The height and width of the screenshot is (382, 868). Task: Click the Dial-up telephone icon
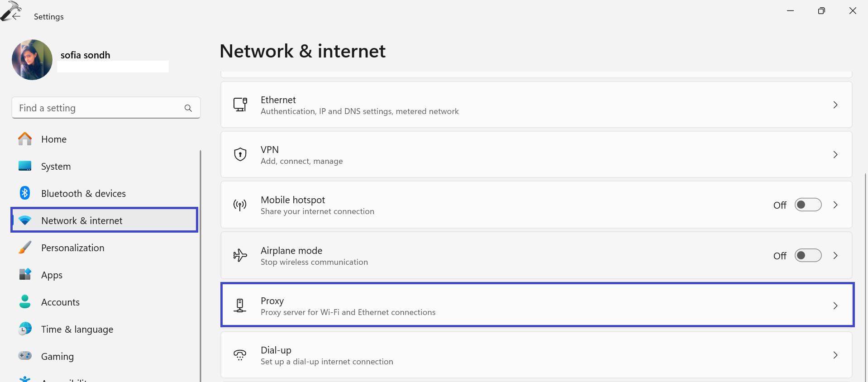[x=240, y=355]
